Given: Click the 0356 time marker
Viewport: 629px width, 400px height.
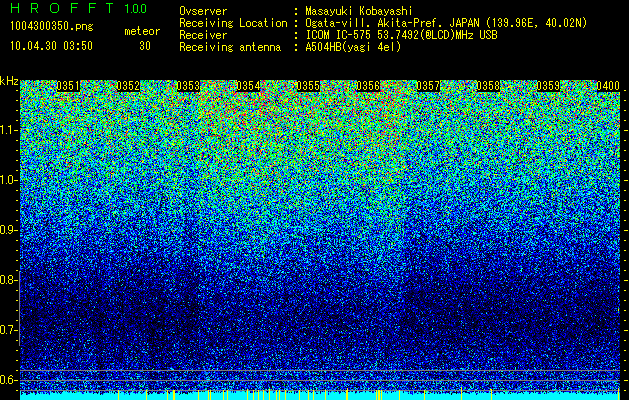Looking at the screenshot, I should coord(368,86).
